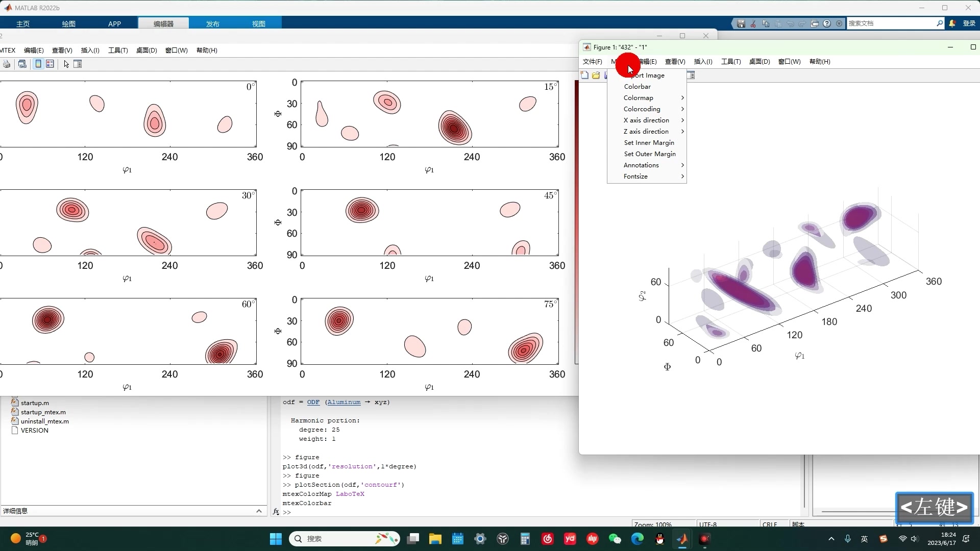This screenshot has width=980, height=551.
Task: Open startup_mtex.m in file browser
Action: point(43,412)
